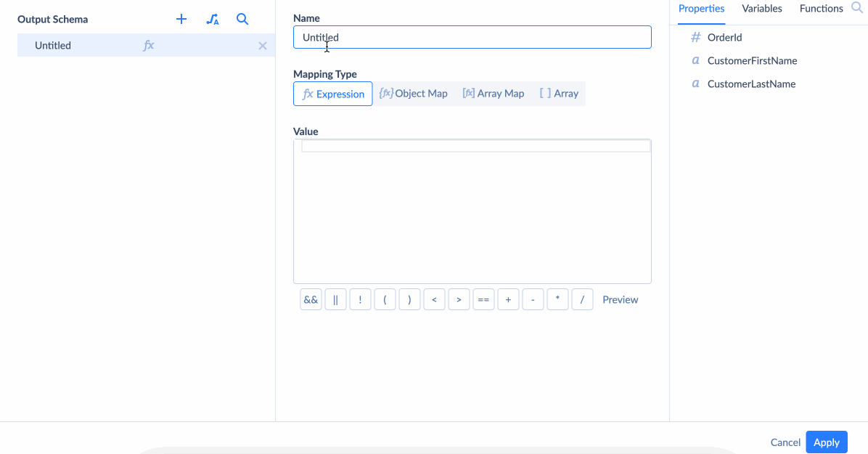Screen dimensions: 868x454
Task: Open search in the properties panel
Action: pyautogui.click(x=857, y=8)
